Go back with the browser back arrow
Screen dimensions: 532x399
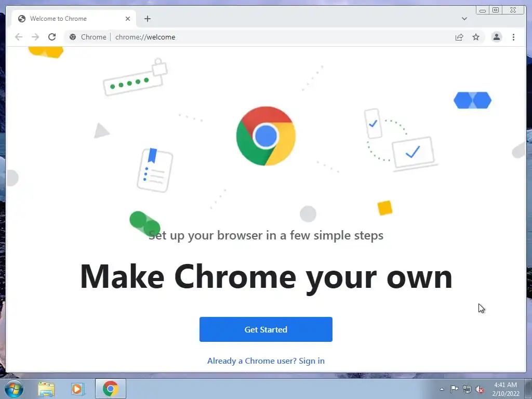(x=19, y=37)
